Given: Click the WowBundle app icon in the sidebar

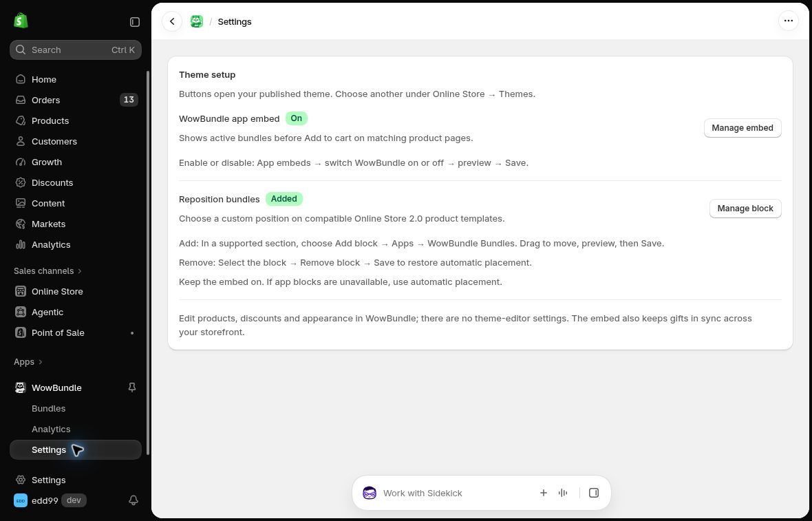Looking at the screenshot, I should click(21, 388).
